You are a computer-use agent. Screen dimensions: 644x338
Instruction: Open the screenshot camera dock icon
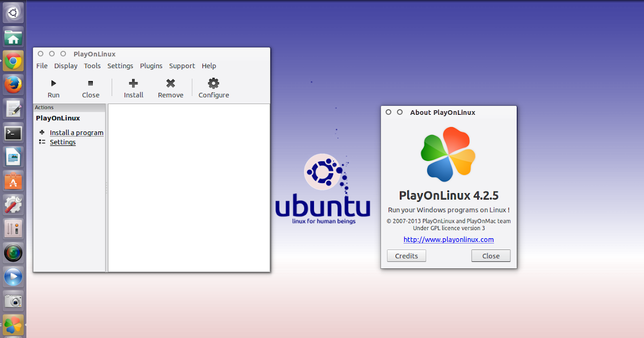pos(13,300)
